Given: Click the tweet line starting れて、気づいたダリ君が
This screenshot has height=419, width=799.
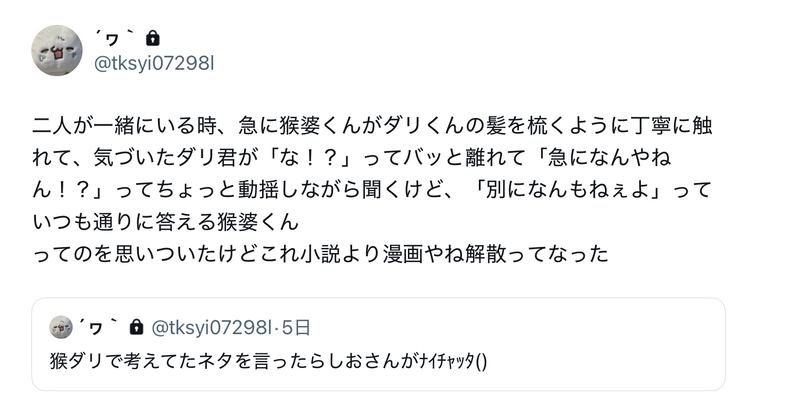Looking at the screenshot, I should pyautogui.click(x=371, y=158).
